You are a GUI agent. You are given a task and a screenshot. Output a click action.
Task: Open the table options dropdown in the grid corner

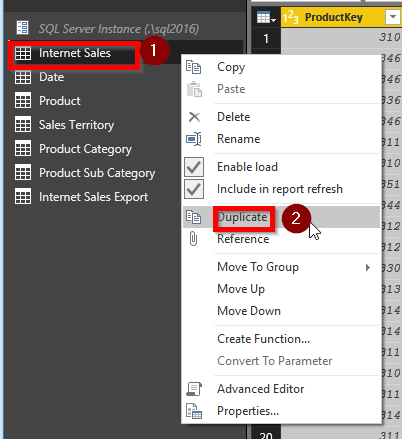(x=266, y=18)
